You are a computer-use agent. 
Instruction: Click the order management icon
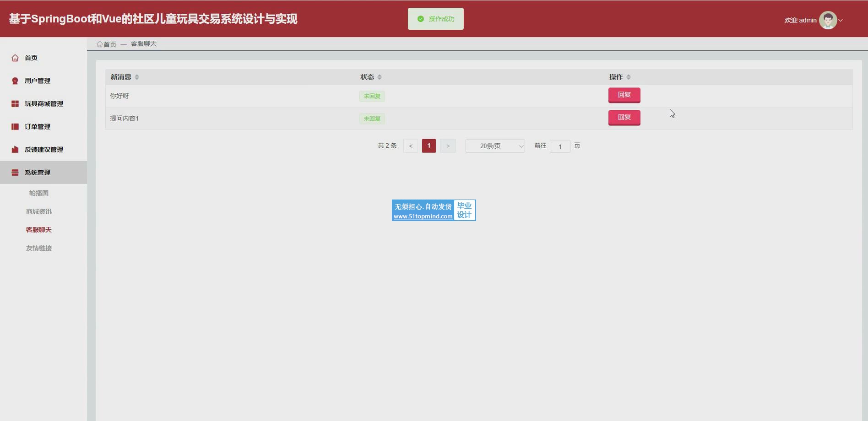pos(15,127)
